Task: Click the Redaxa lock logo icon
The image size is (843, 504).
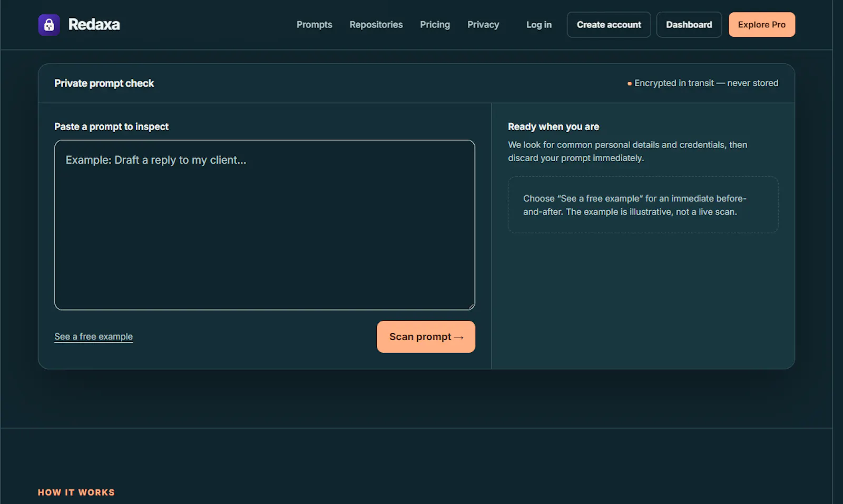Action: click(49, 25)
